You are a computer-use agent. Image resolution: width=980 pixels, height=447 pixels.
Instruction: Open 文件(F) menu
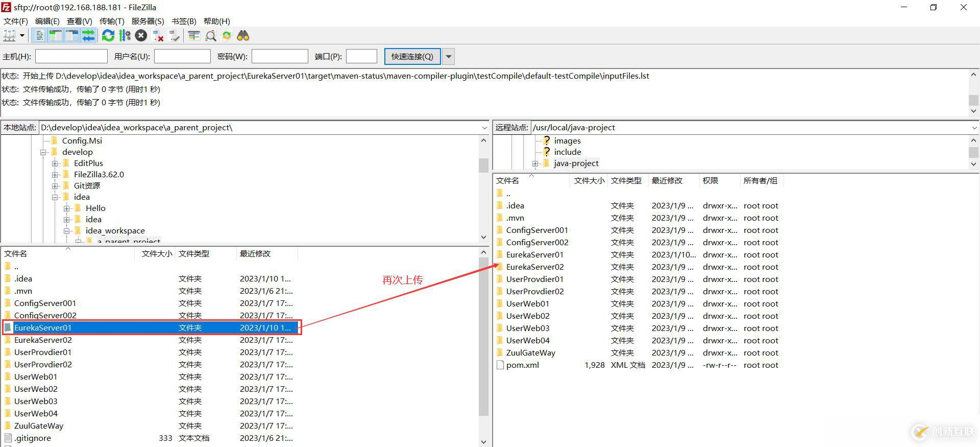[16, 21]
